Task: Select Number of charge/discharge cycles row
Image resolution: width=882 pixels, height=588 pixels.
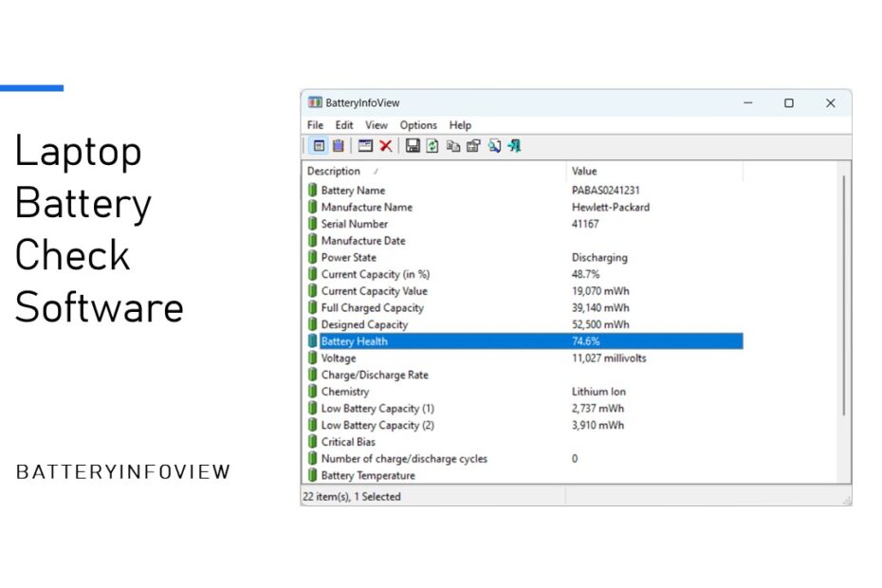Action: [x=524, y=459]
